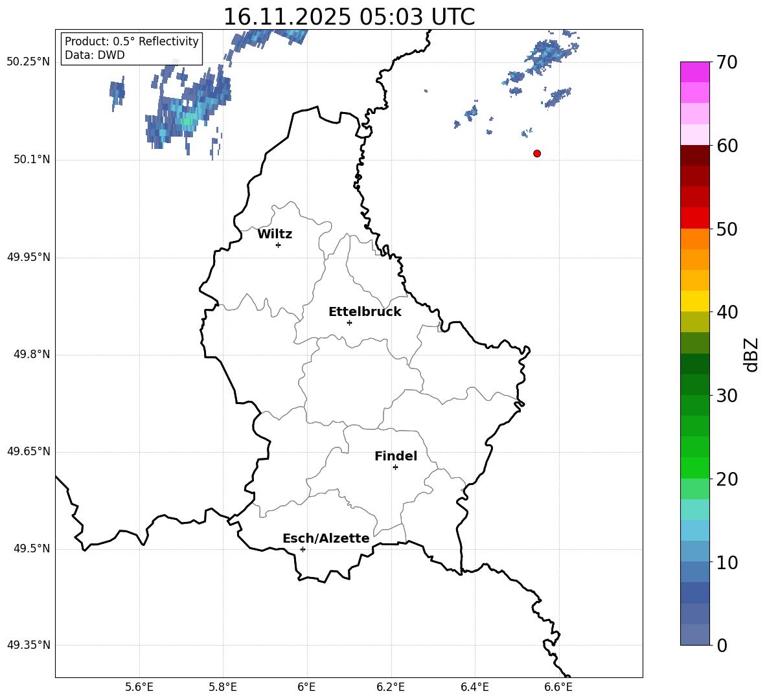Viewport: 767px width, 700px height.
Task: Click the 49.95°N latitude label
Action: tap(29, 257)
